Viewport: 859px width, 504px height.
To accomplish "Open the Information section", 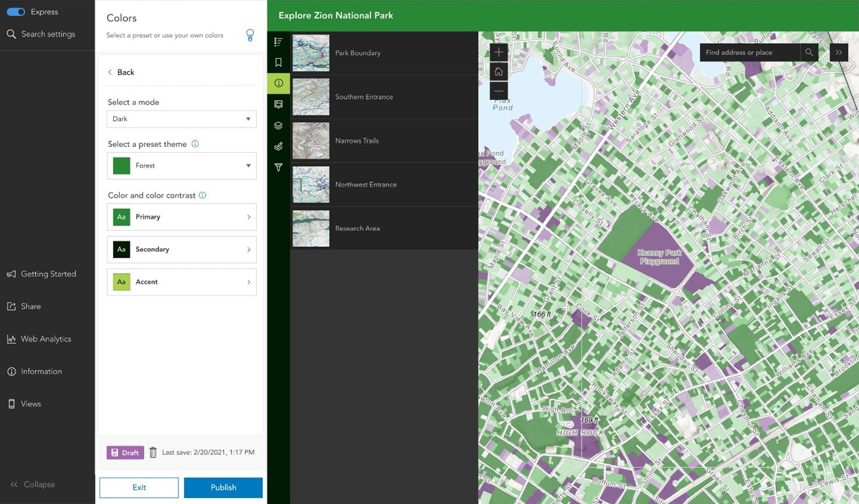I will pos(35,371).
